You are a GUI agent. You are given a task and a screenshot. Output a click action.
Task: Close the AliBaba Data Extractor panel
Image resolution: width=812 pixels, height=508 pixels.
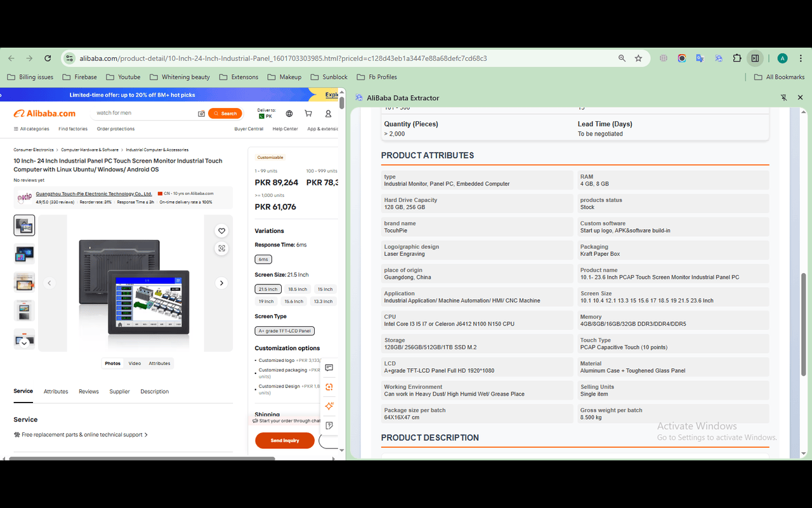pyautogui.click(x=801, y=98)
